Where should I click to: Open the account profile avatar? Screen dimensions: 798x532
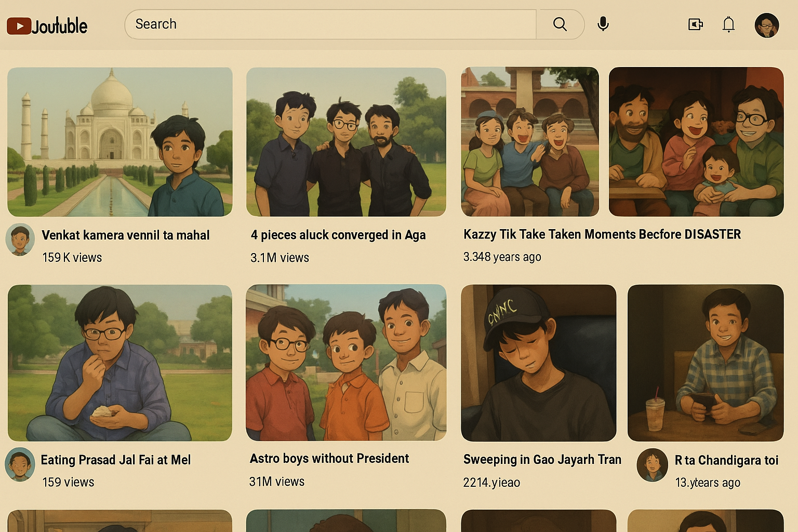point(766,25)
